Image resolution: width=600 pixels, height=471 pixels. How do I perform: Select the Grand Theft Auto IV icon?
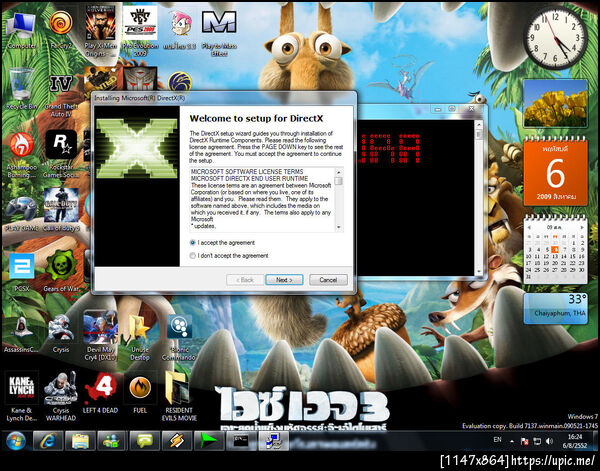pos(61,96)
